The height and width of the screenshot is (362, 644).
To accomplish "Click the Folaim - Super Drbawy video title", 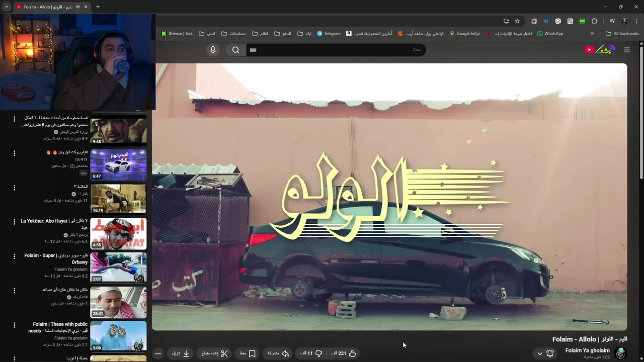I will point(56,259).
